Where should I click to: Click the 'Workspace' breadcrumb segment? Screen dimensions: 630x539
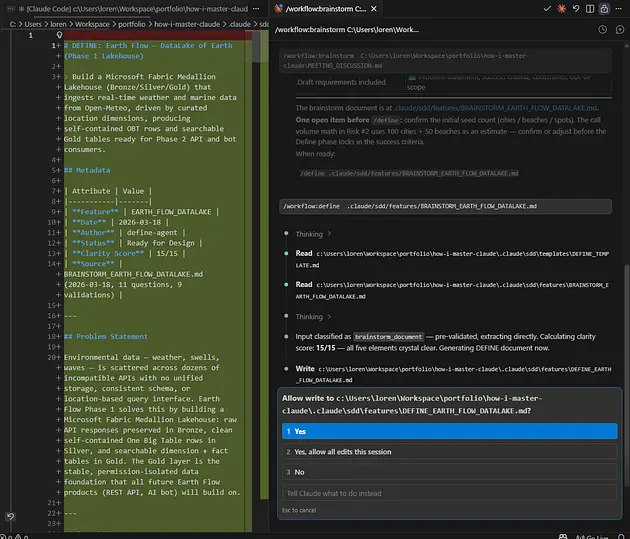(92, 24)
